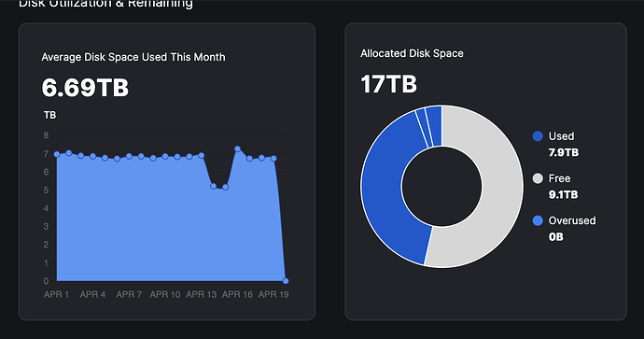Click Average Disk Space Used This Month title
644x339 pixels.
pos(133,57)
